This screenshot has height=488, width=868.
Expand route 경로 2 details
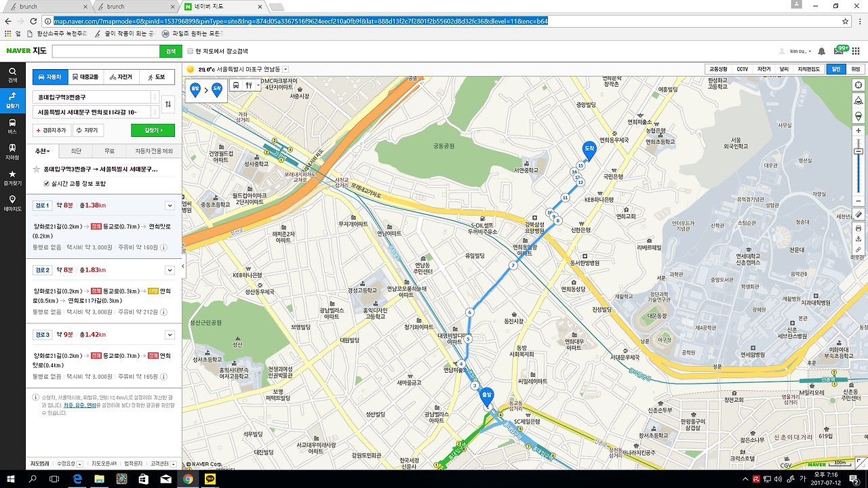(170, 270)
